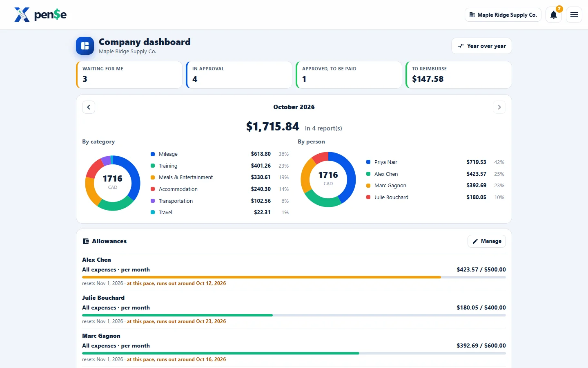Manage allowances
This screenshot has height=368, width=588.
coord(487,241)
